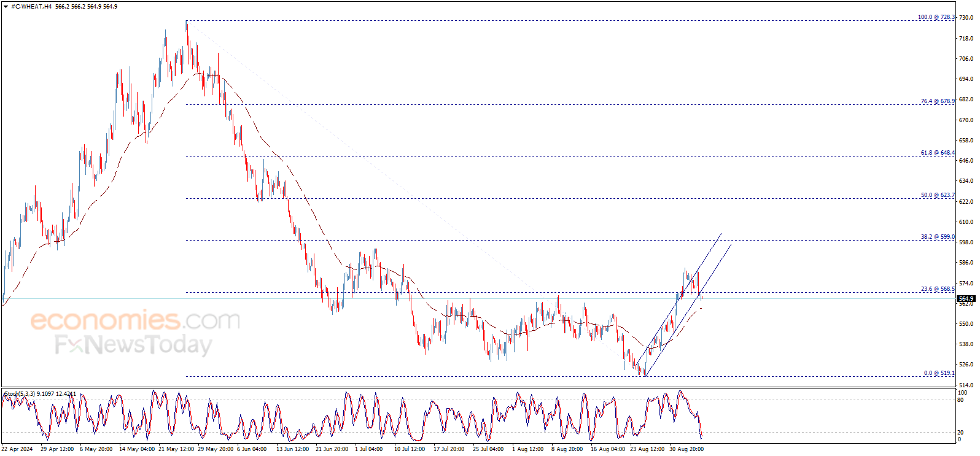
Task: Click the 22 Apr 2024 date label
Action: click(x=17, y=449)
